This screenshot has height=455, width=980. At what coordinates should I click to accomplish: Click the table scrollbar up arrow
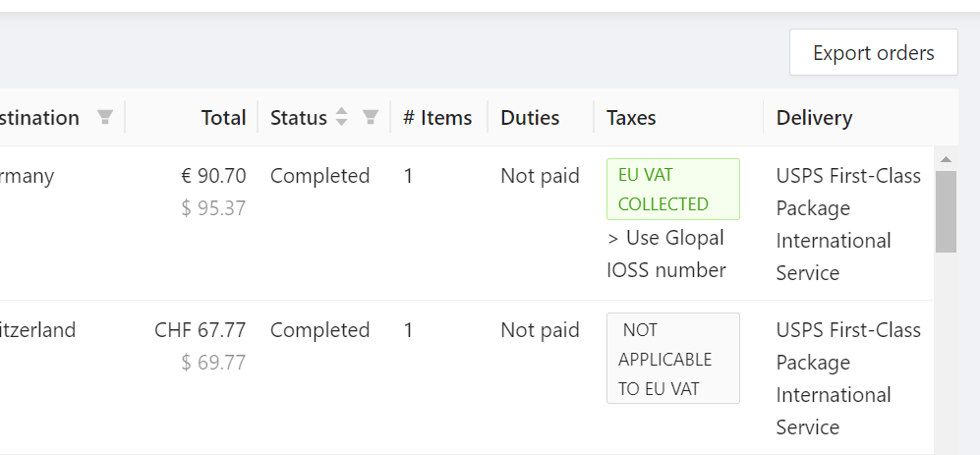946,158
